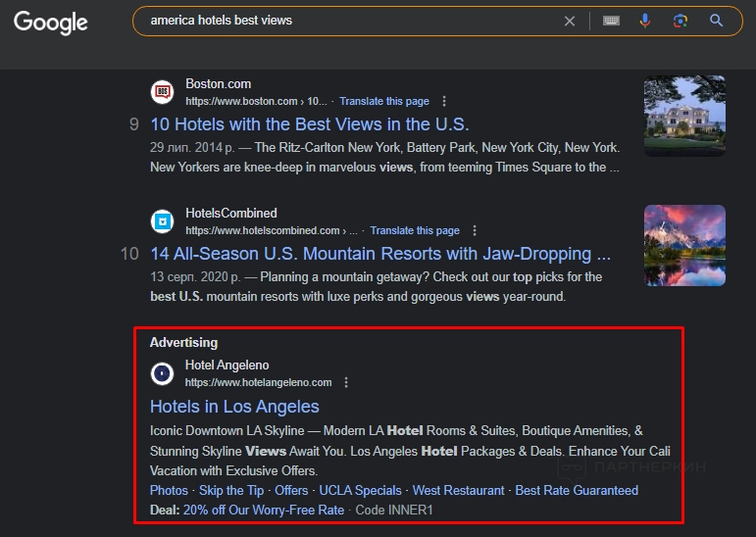
Task: Open the on-screen keyboard icon
Action: coord(611,21)
